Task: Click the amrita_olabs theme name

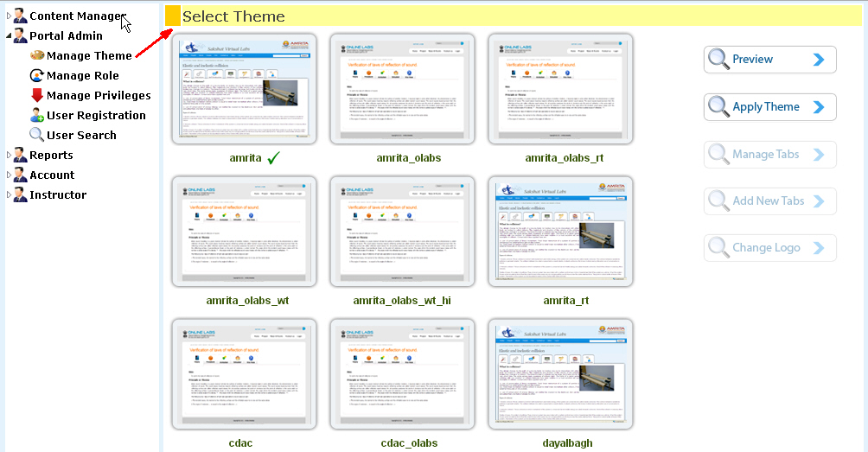Action: [x=409, y=158]
